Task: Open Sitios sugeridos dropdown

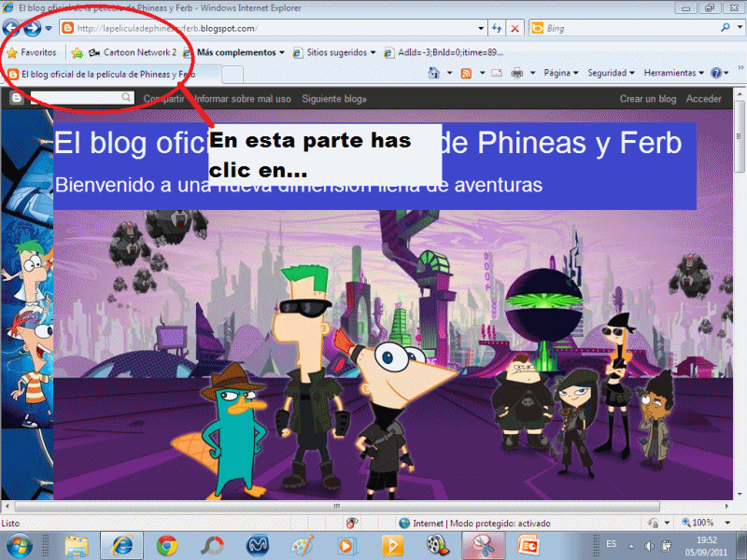Action: pyautogui.click(x=334, y=52)
